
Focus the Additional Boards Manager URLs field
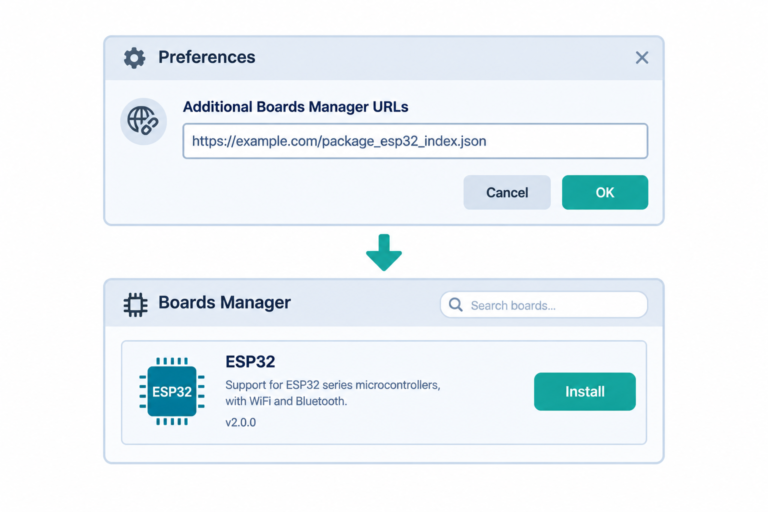(415, 141)
